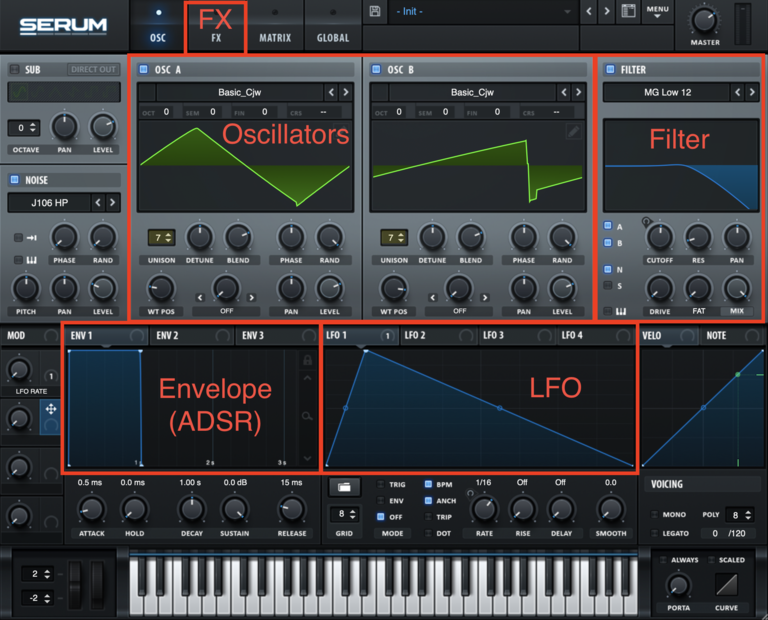Viewport: 768px width, 620px height.
Task: Click the SUB DIRECT OUT button
Action: point(94,70)
